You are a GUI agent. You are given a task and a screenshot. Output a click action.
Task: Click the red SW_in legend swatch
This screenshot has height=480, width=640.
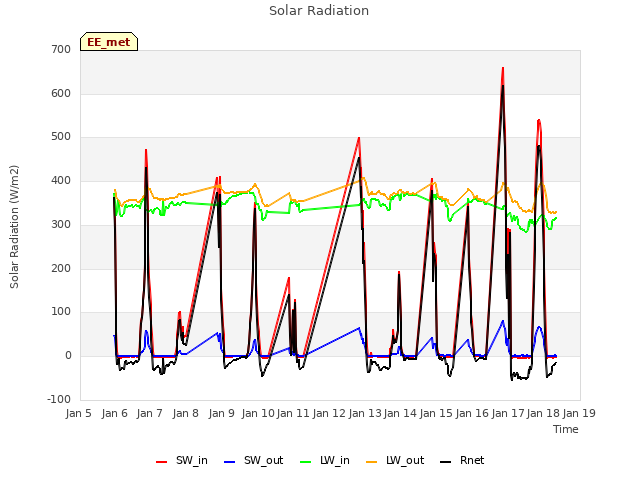pos(162,462)
